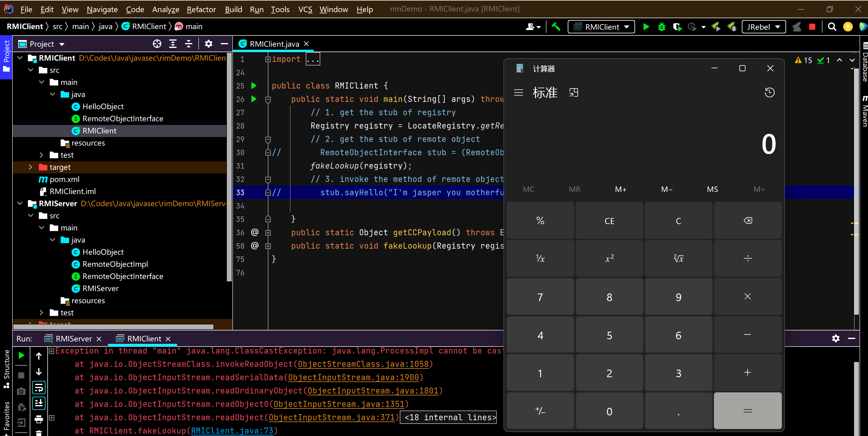Open the calculator hamburger menu
Viewport: 868px width, 436px height.
click(x=518, y=92)
